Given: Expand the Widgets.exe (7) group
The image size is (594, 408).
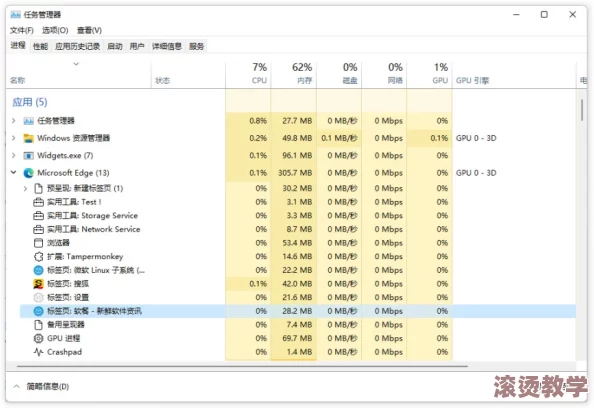Looking at the screenshot, I should click(x=14, y=156).
